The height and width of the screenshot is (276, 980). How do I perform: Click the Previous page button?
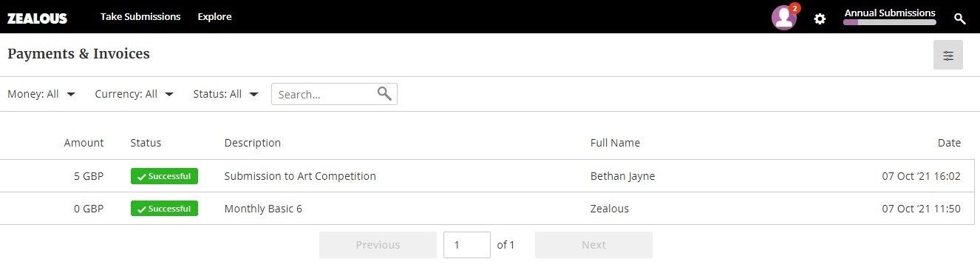pos(378,245)
